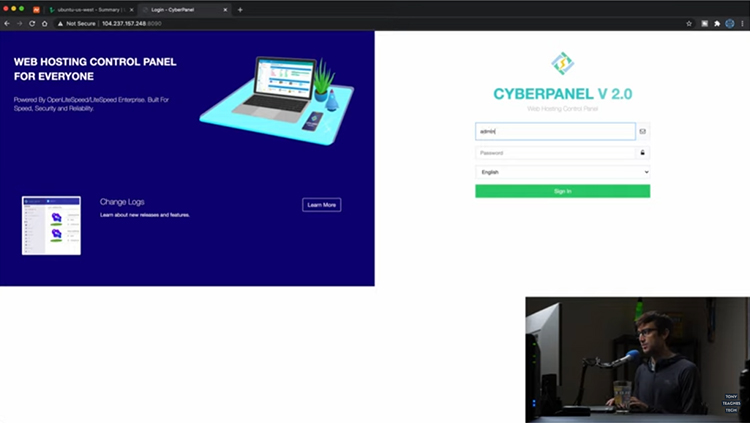Open new browser tab with plus

(240, 10)
